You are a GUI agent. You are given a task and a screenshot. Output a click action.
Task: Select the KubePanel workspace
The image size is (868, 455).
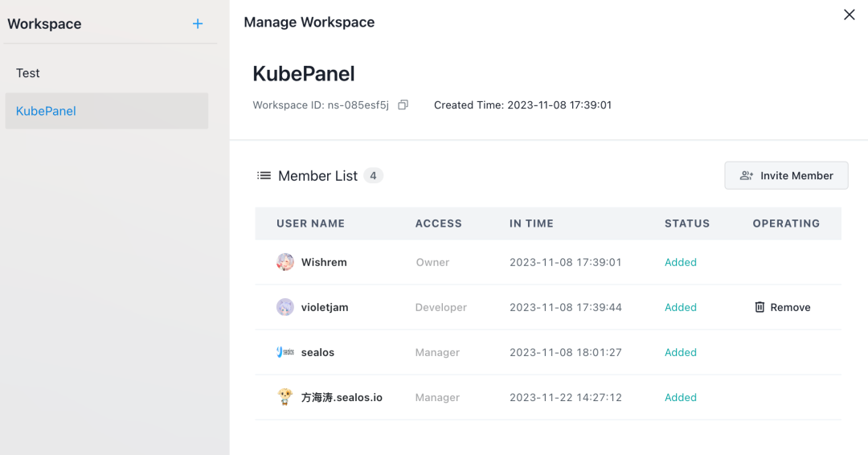107,111
